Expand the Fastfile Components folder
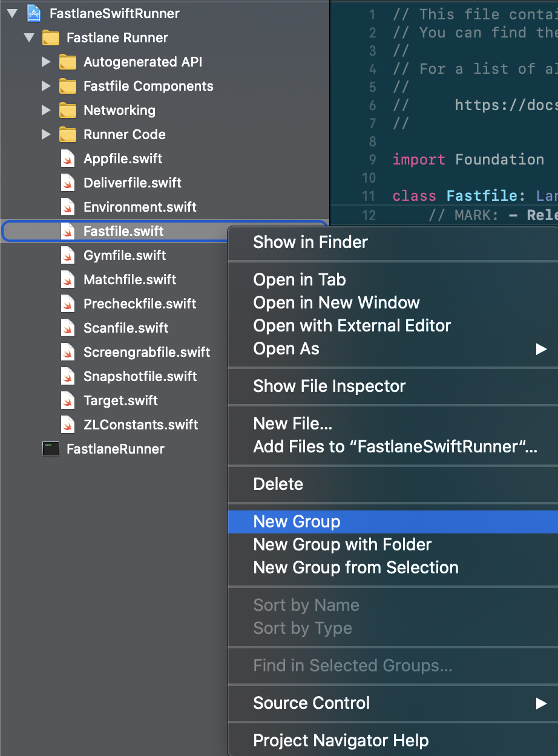This screenshot has height=756, width=558. coord(46,86)
